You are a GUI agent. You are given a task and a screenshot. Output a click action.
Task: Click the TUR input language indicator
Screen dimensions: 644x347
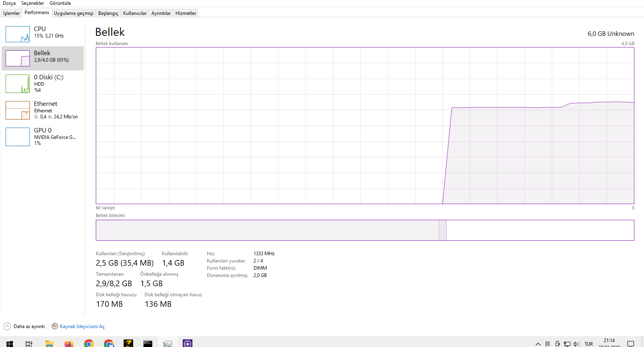point(588,344)
